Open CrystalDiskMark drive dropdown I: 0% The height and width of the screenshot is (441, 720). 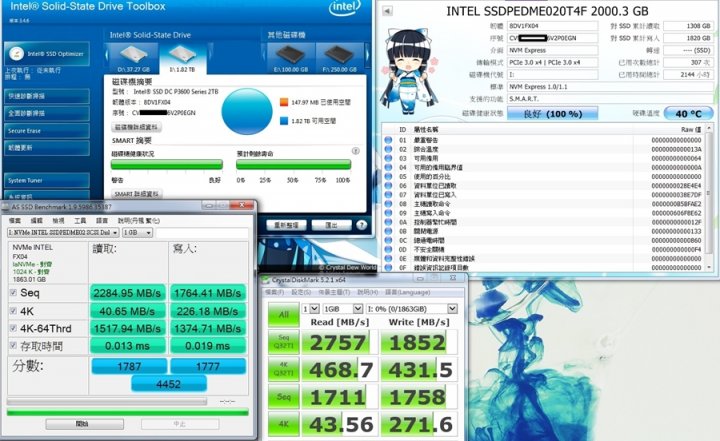coord(411,309)
